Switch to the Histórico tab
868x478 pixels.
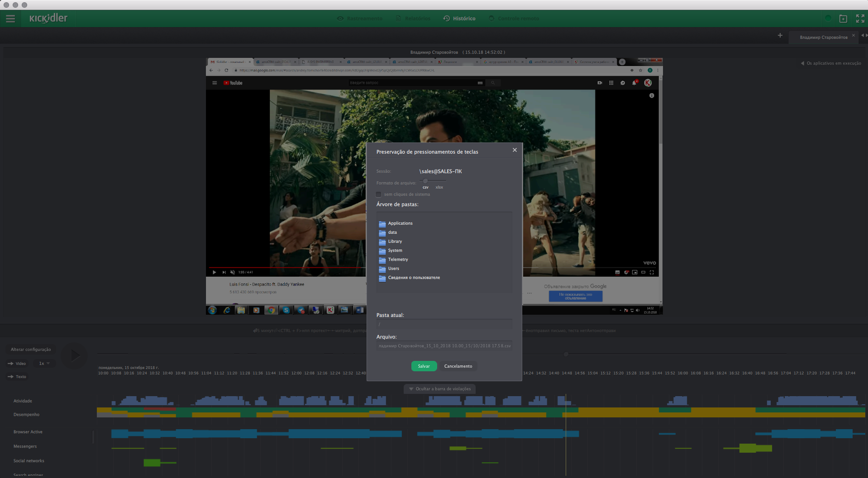(459, 19)
